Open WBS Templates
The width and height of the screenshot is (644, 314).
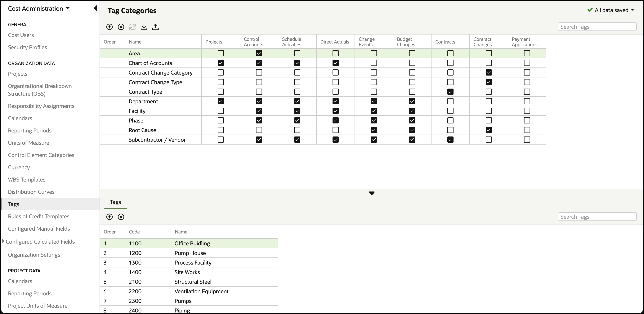click(x=27, y=180)
